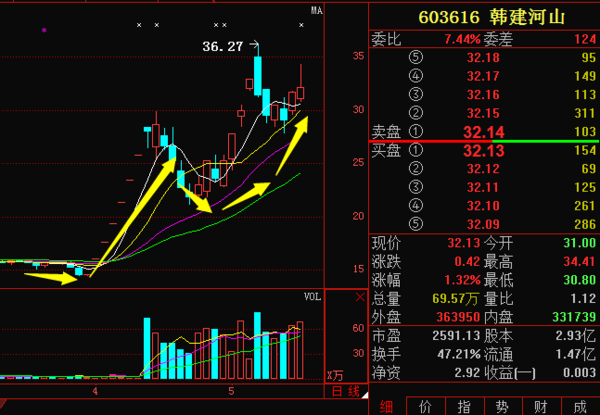Click the VOL indicator label
Viewport: 600px width, 415px height.
(313, 297)
